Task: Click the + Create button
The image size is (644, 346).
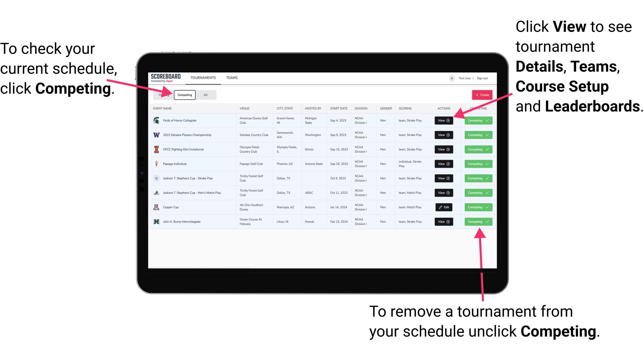Action: tap(482, 95)
